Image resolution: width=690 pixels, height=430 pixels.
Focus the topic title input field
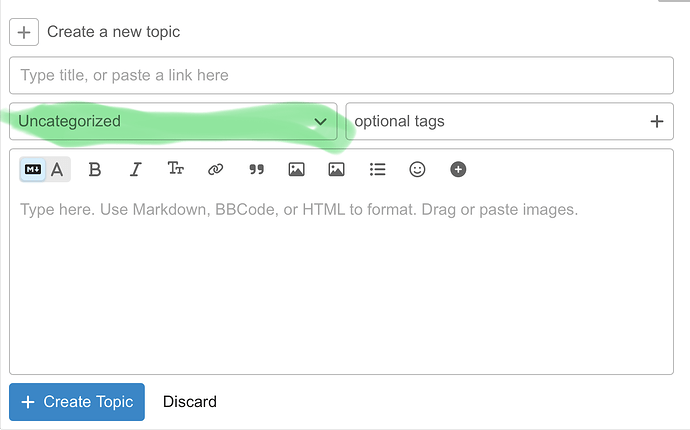point(341,75)
